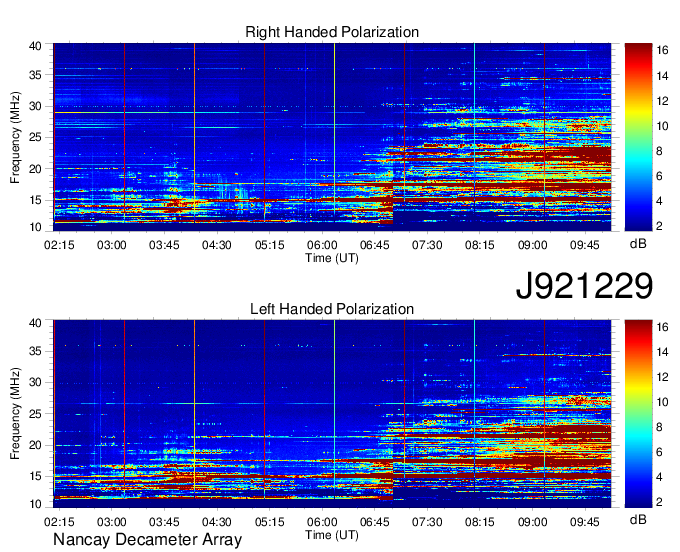Click the 'Frequency (MHz)' axis label on bottom plot
Image resolution: width=680 pixels, height=552 pixels.
pyautogui.click(x=15, y=414)
